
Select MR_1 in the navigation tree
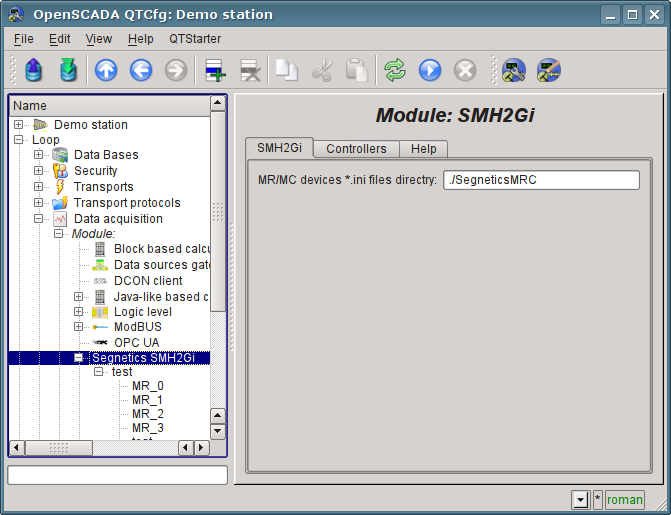pos(147,400)
